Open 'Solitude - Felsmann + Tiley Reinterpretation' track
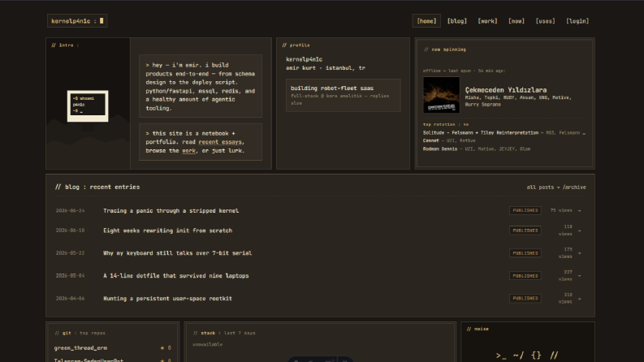 click(481, 132)
